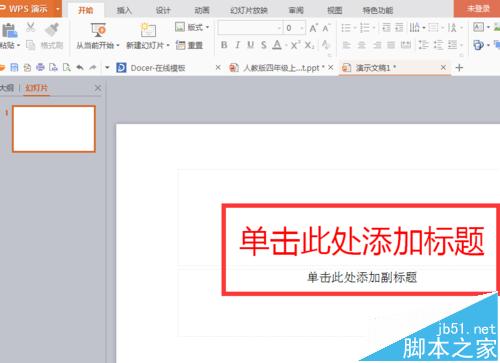The width and height of the screenshot is (500, 363).
Task: Click the increase indent icon
Action: (x=399, y=28)
